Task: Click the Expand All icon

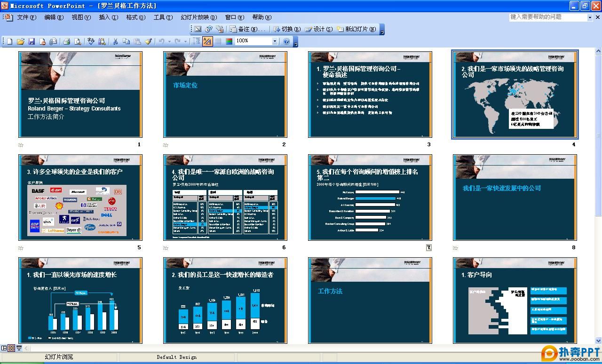Action: (197, 41)
